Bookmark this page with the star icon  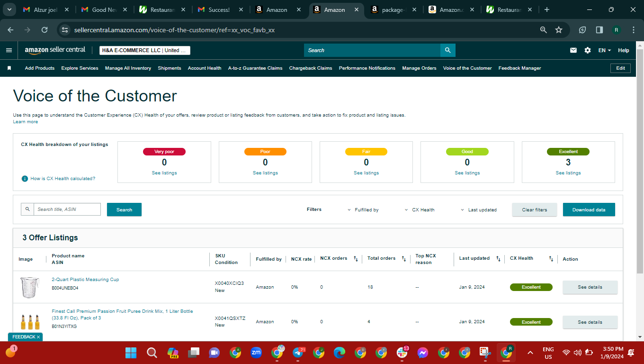[559, 30]
